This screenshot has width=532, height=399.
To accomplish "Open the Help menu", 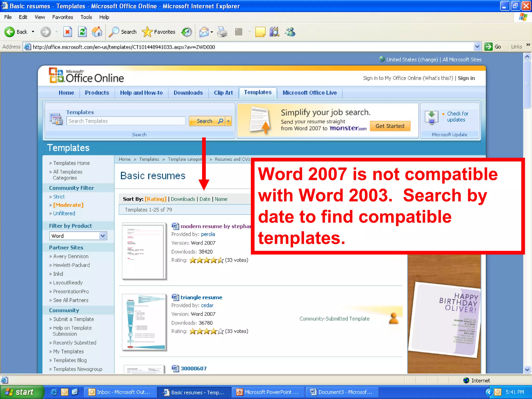I will [104, 17].
